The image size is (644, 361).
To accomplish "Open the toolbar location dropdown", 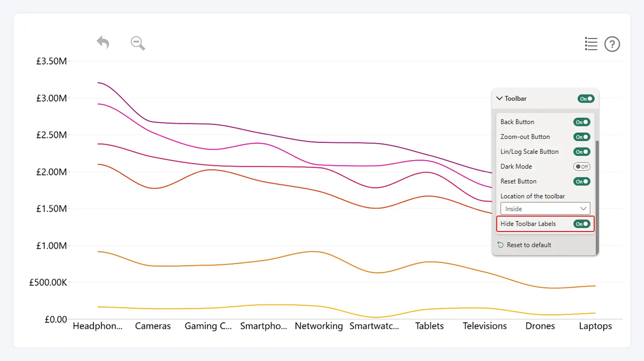I will 545,209.
